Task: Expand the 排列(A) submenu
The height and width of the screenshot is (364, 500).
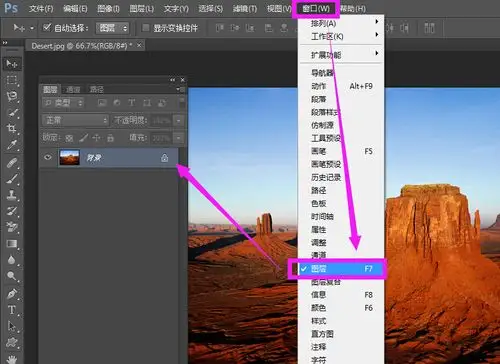Action: (x=341, y=23)
